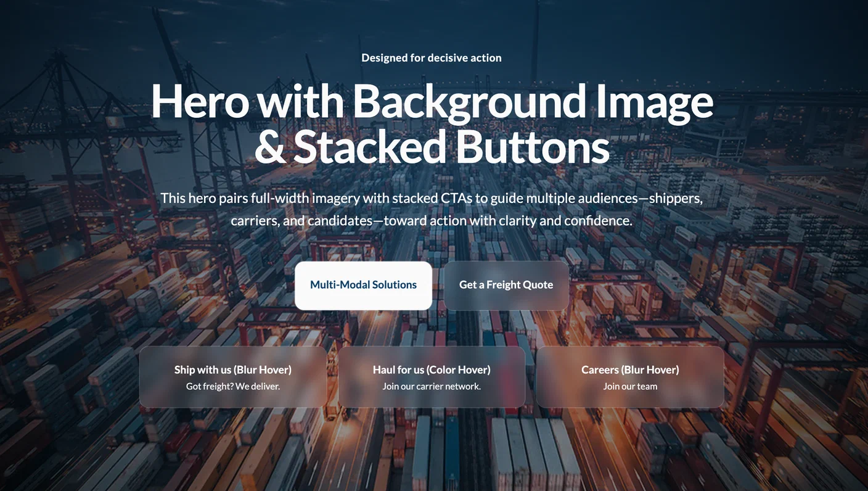Screen dimensions: 868x491
Task: Click the "Join our team" subtitle
Action: click(630, 387)
